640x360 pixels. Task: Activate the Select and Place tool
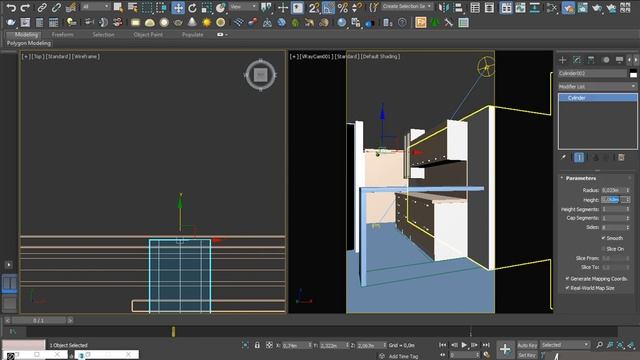coord(221,7)
